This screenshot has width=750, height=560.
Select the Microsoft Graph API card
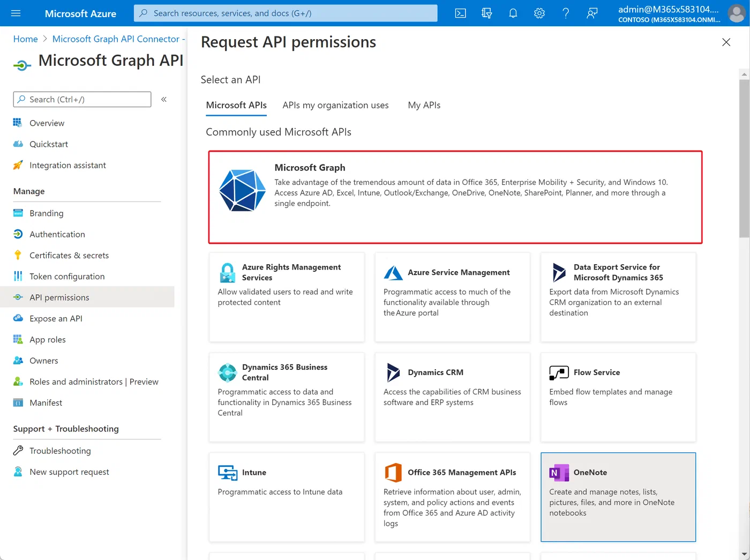tap(455, 197)
